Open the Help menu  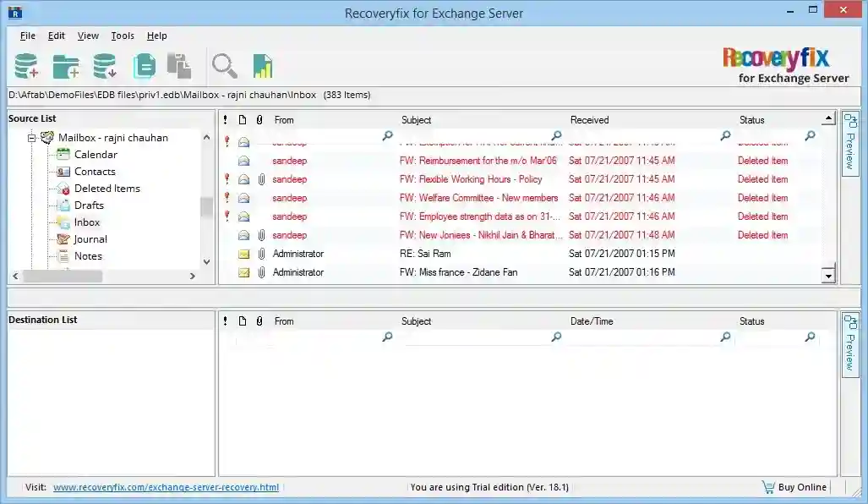[156, 36]
